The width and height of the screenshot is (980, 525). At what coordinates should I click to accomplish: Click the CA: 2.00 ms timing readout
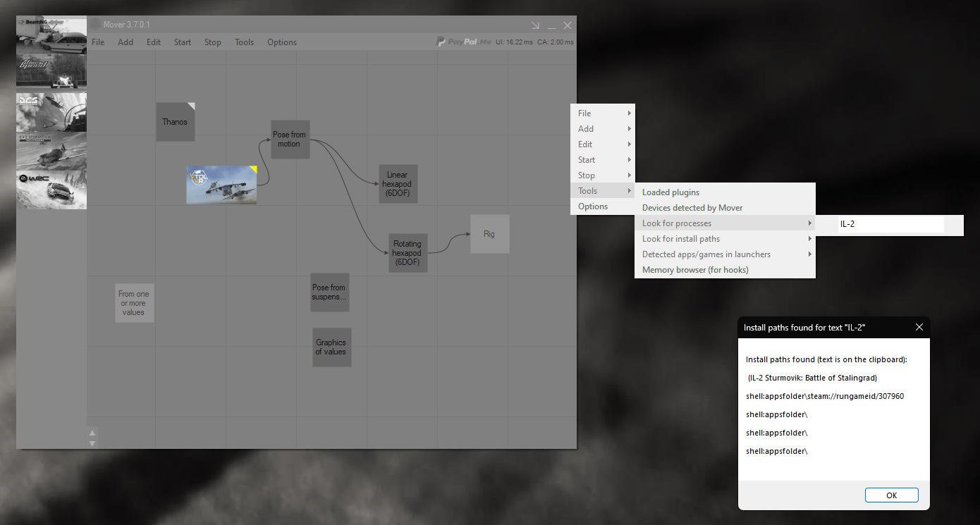point(556,42)
